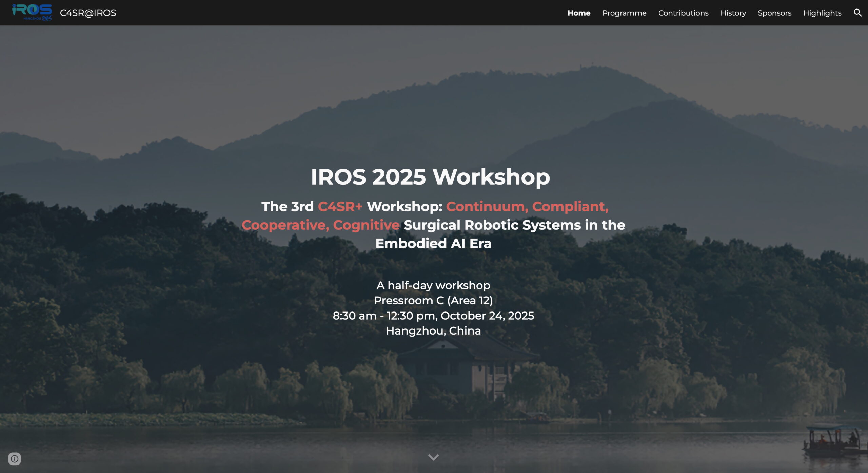Click the IROS Hangzhou 2025 logo

point(32,13)
